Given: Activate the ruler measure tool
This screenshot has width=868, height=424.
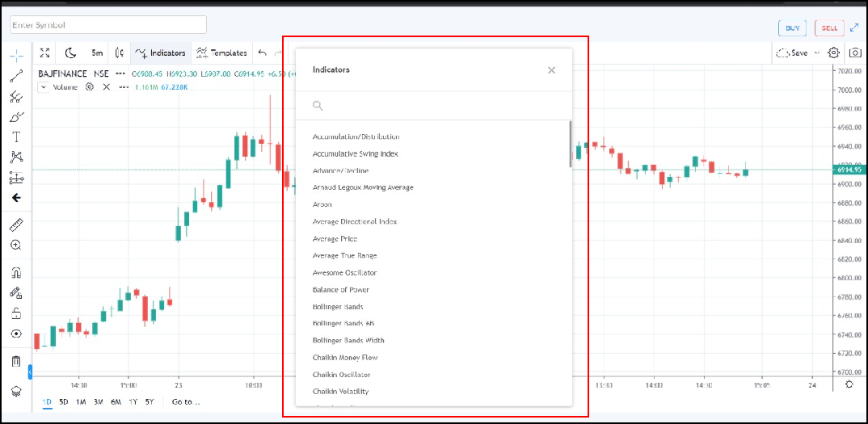Looking at the screenshot, I should [16, 224].
